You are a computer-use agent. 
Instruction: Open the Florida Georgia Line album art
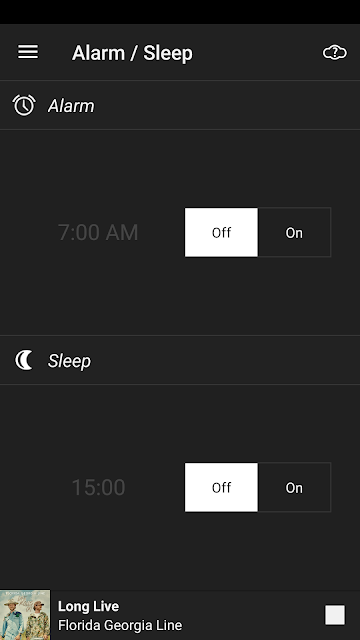pos(25,615)
